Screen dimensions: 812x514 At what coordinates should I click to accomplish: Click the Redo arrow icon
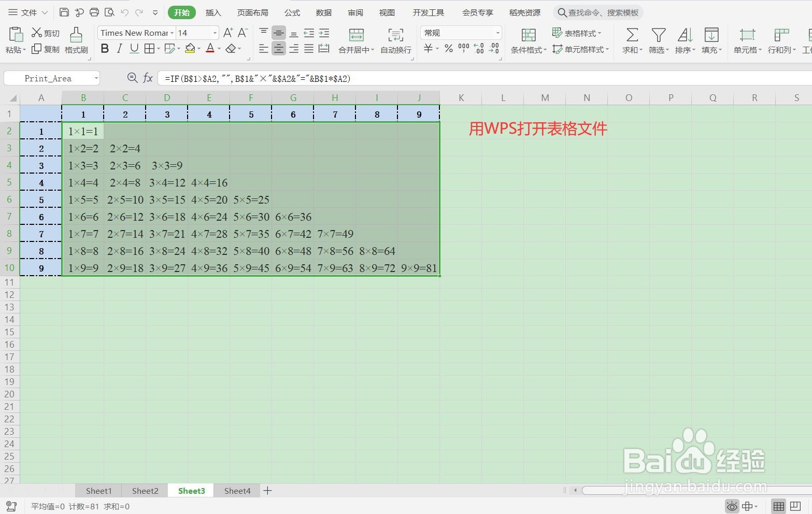point(139,12)
